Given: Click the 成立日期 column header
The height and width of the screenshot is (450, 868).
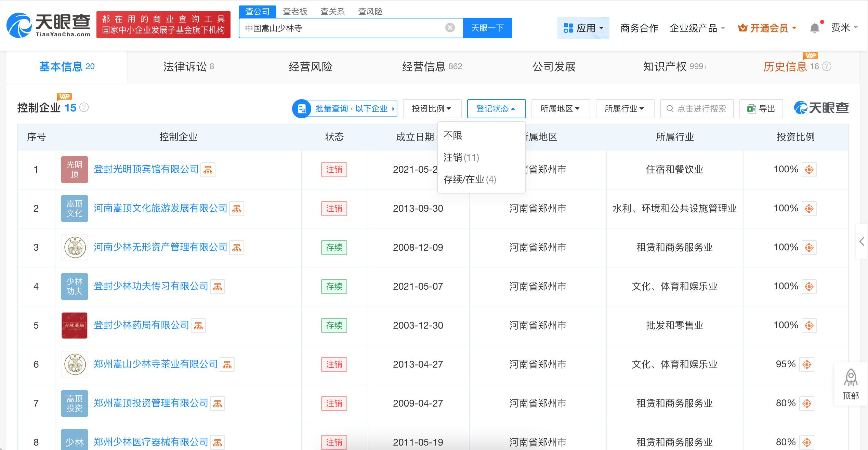Looking at the screenshot, I should [415, 137].
